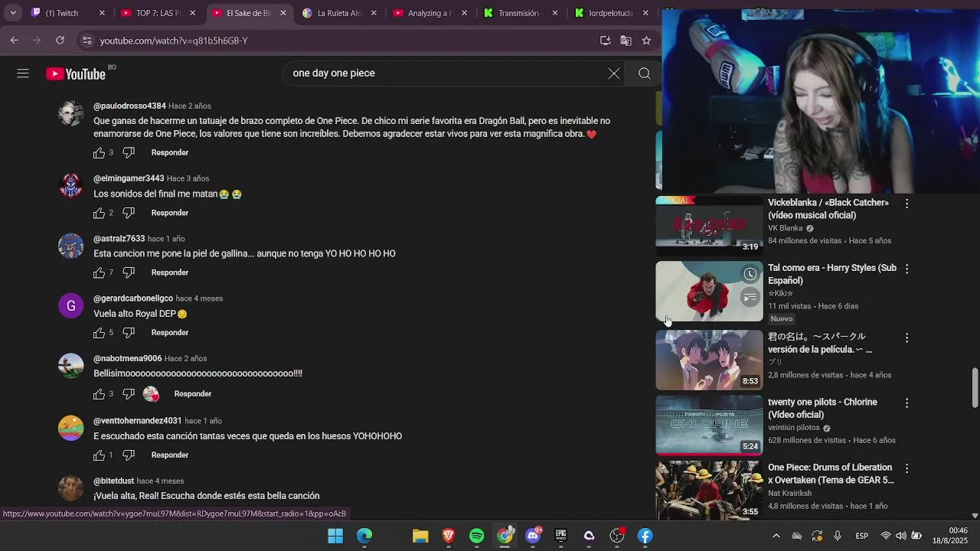Screen dimensions: 980x551
Task: Click the translate page icon in the address bar
Action: point(626,41)
